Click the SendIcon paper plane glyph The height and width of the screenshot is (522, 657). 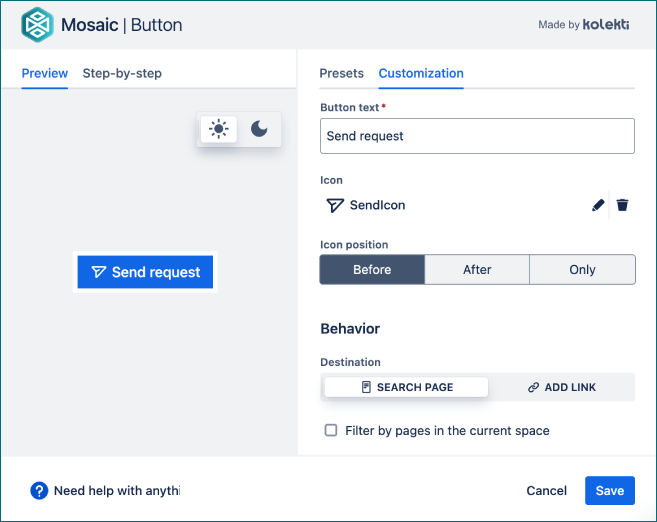point(335,205)
